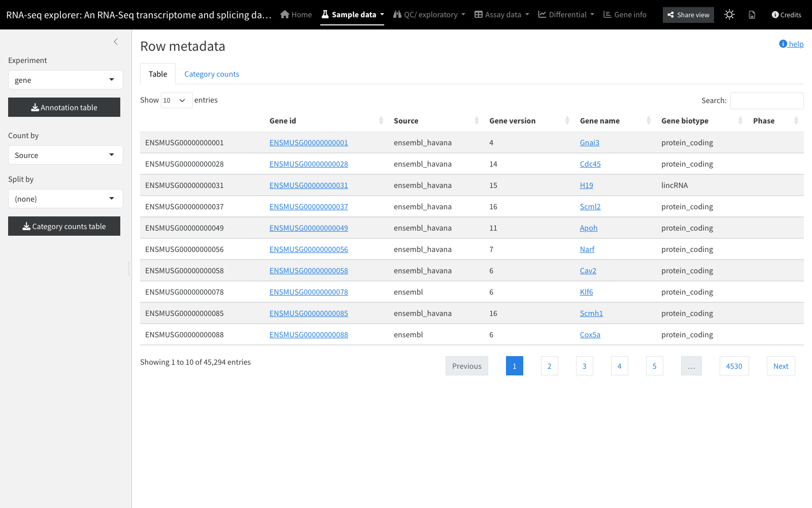The height and width of the screenshot is (508, 812).
Task: Select current page 1 button
Action: [x=514, y=366]
